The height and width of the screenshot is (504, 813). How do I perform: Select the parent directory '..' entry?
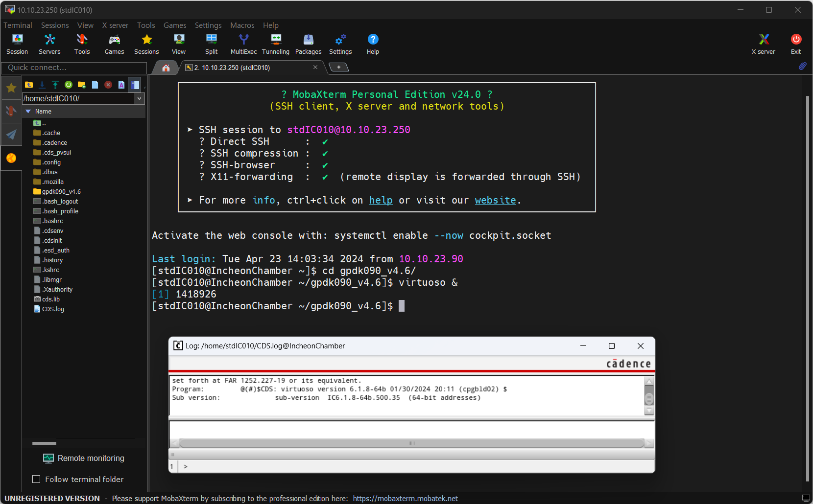point(40,123)
